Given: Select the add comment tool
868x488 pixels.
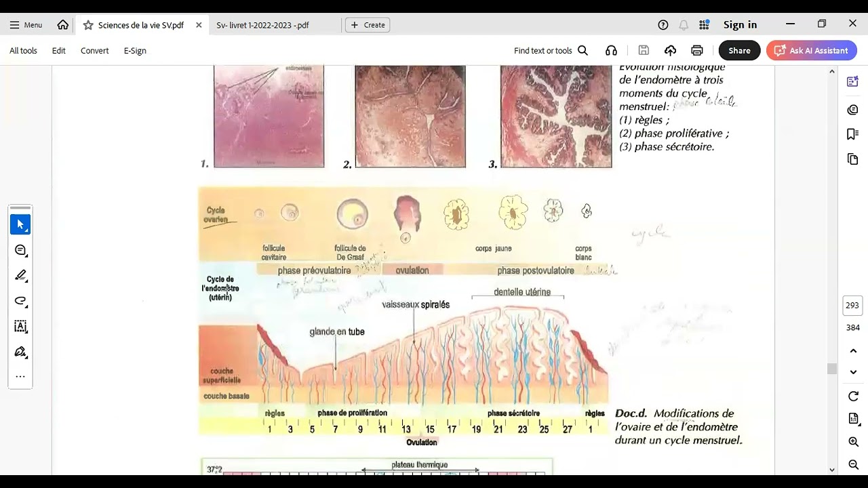Looking at the screenshot, I should 20,250.
